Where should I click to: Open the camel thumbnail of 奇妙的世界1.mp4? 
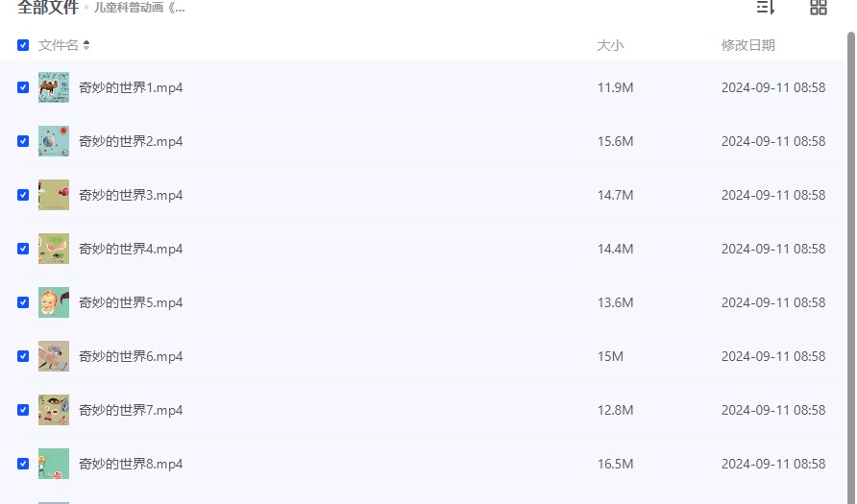(x=54, y=87)
